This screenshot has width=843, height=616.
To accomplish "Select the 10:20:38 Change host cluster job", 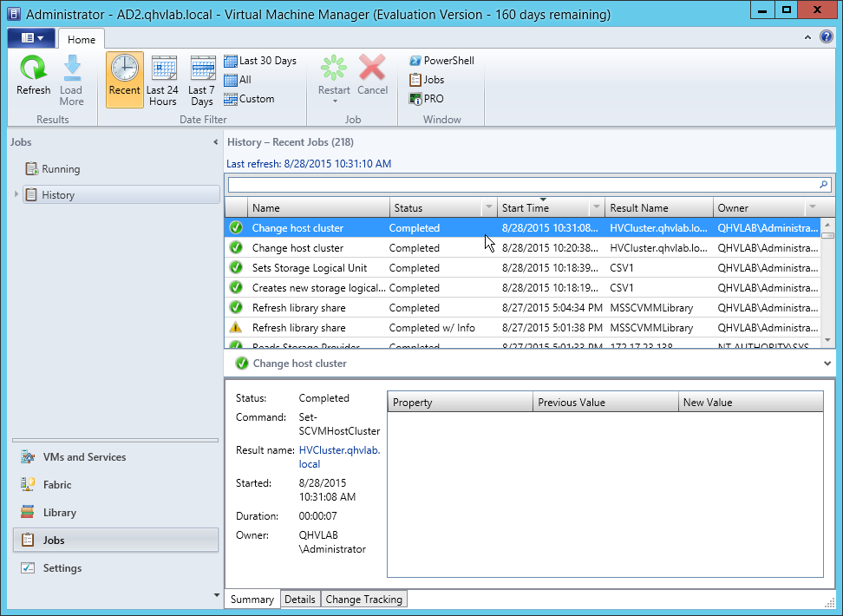I will pos(523,247).
